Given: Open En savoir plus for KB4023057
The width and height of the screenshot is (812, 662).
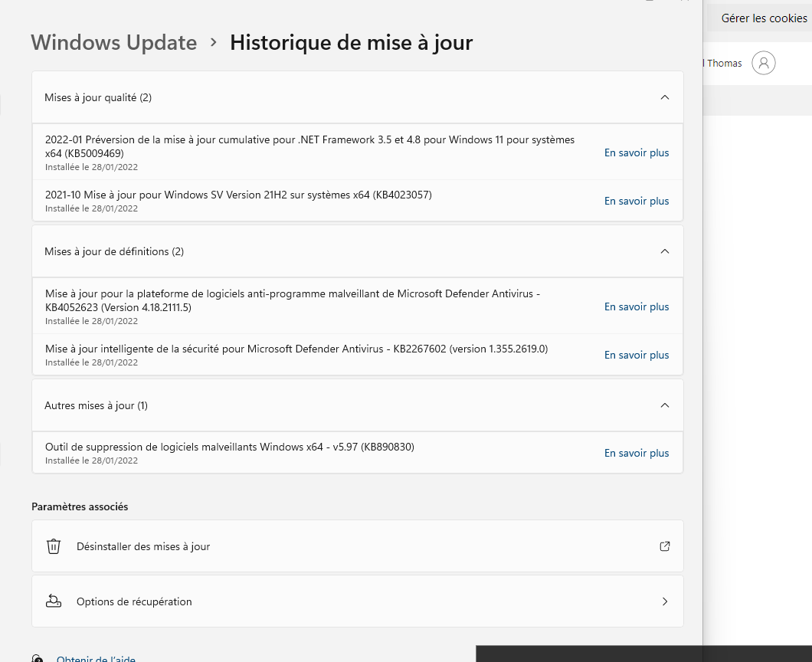Looking at the screenshot, I should tap(637, 201).
